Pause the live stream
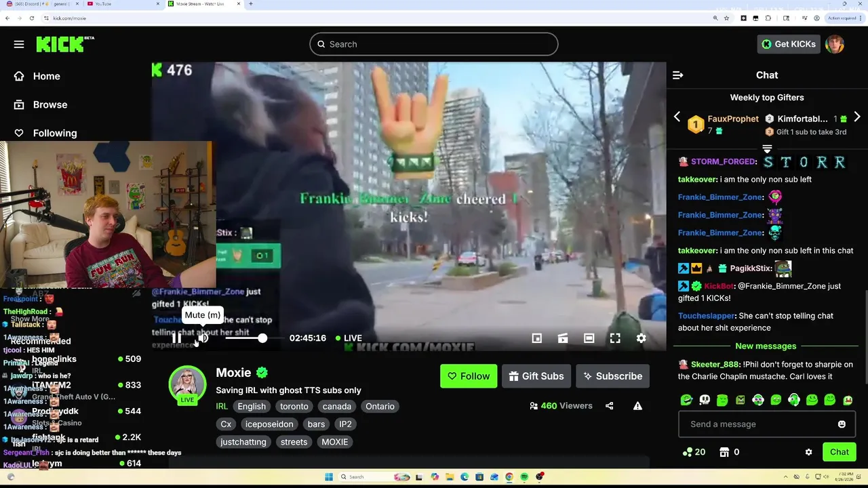The height and width of the screenshot is (488, 868). pos(176,338)
